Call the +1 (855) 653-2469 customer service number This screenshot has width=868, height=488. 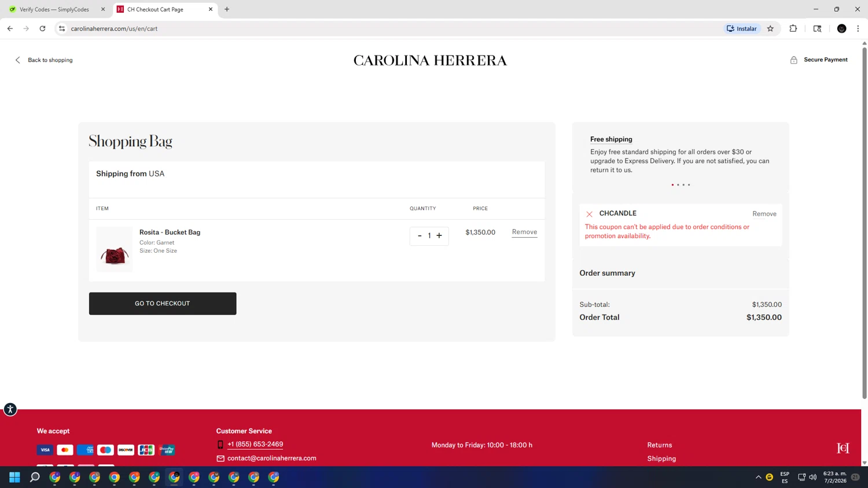[x=255, y=445]
